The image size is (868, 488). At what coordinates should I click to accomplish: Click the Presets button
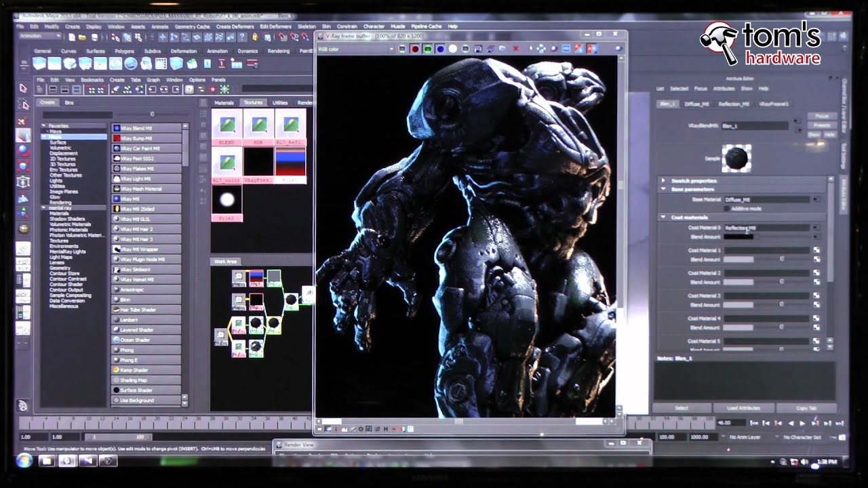pos(822,125)
